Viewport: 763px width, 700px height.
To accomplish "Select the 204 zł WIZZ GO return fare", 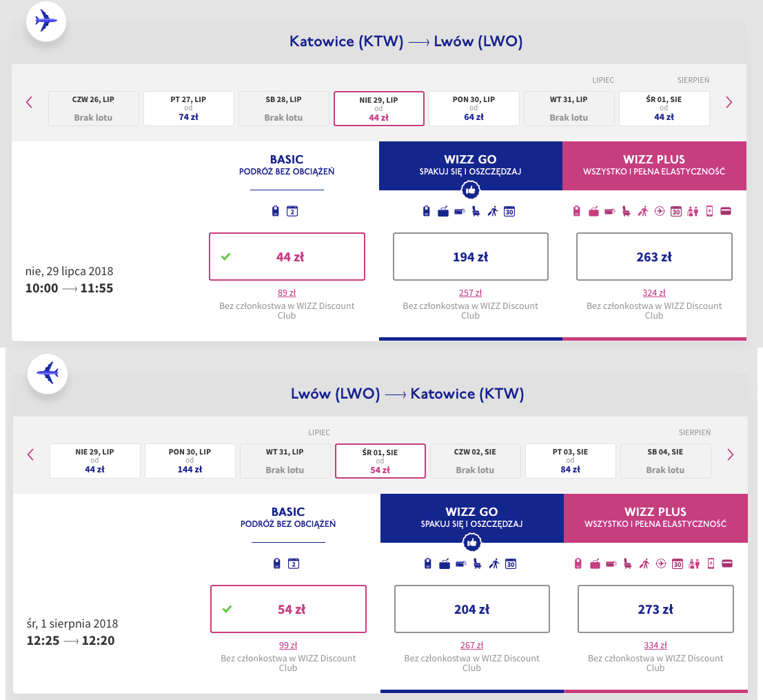I will 472,609.
